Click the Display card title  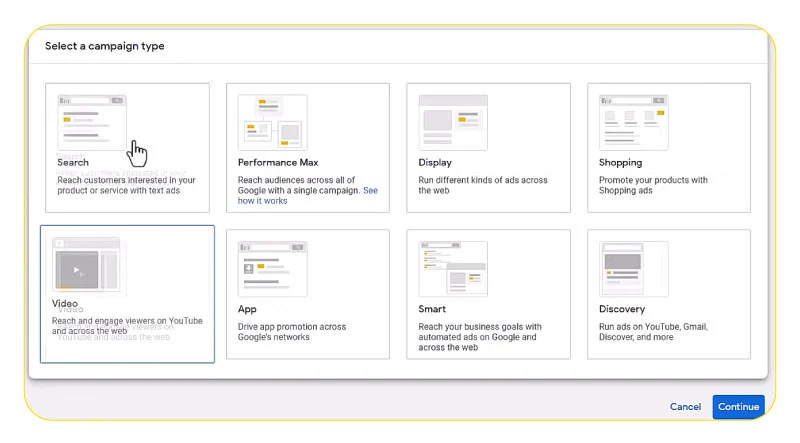pos(435,162)
